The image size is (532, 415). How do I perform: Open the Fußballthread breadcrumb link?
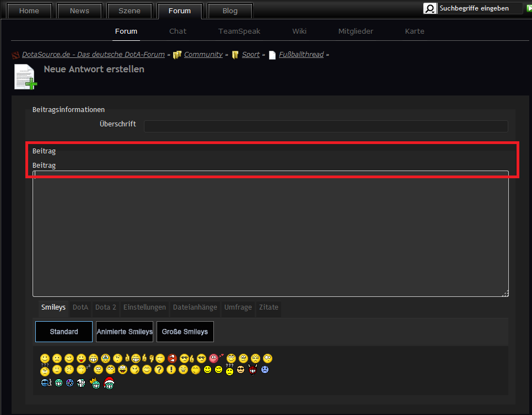(301, 55)
